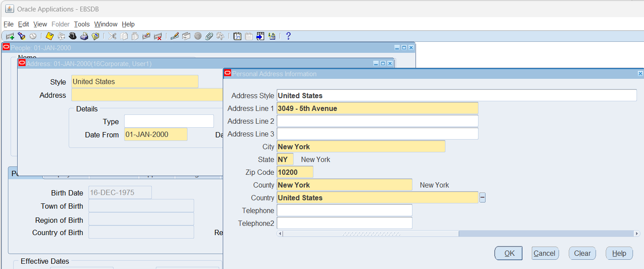Open the Tools menu
Screen dimensions: 644x269
click(81, 24)
